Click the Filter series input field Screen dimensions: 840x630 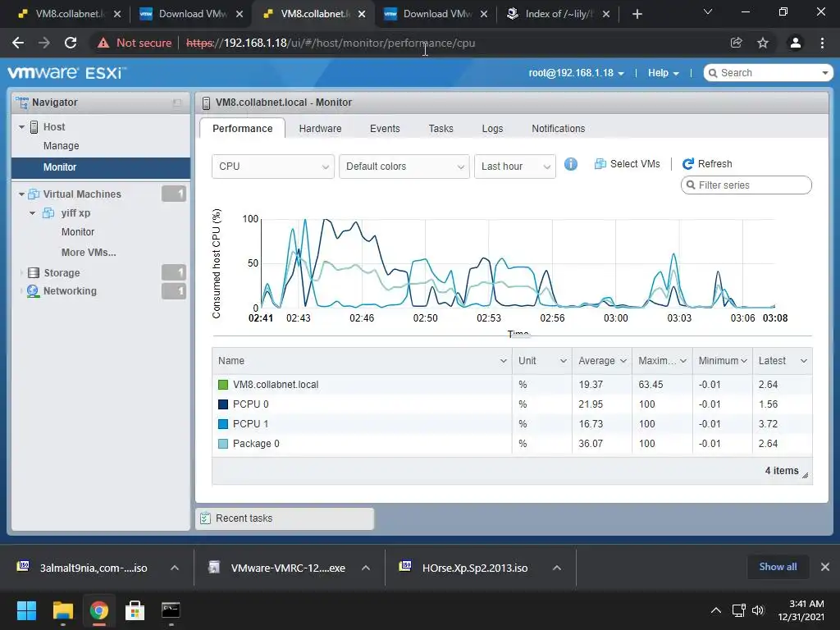coord(746,185)
